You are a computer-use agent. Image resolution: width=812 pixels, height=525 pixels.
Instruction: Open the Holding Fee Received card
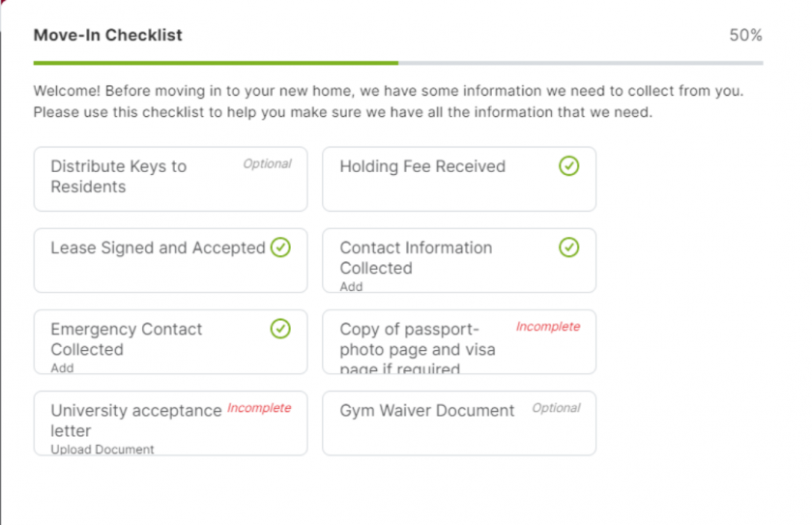pos(422,167)
